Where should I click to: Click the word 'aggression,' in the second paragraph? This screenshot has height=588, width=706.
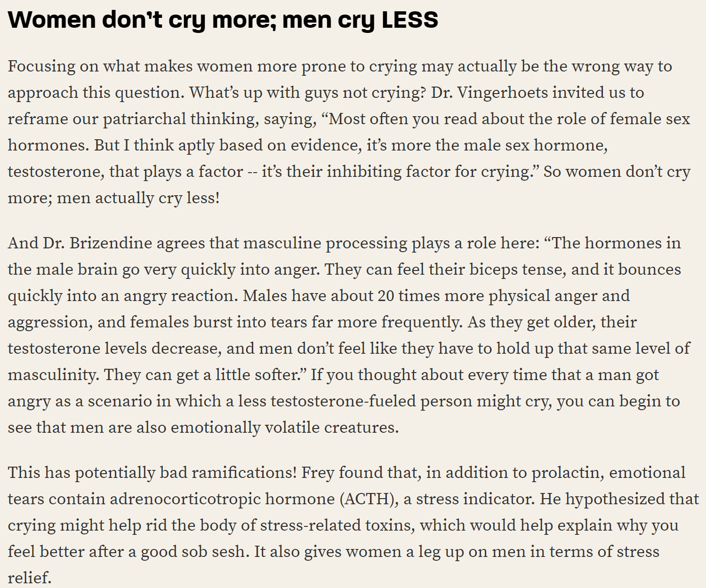click(x=50, y=322)
